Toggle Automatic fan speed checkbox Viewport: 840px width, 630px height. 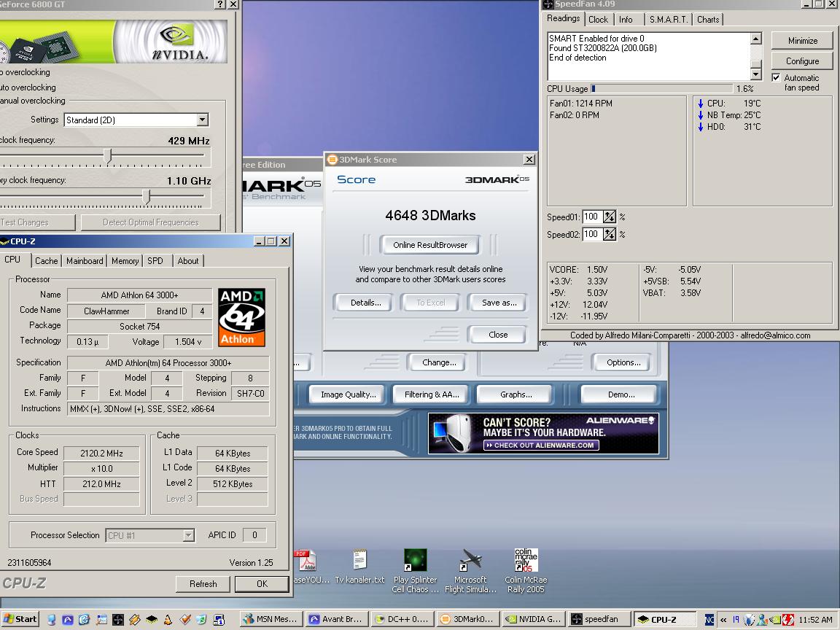pos(776,78)
